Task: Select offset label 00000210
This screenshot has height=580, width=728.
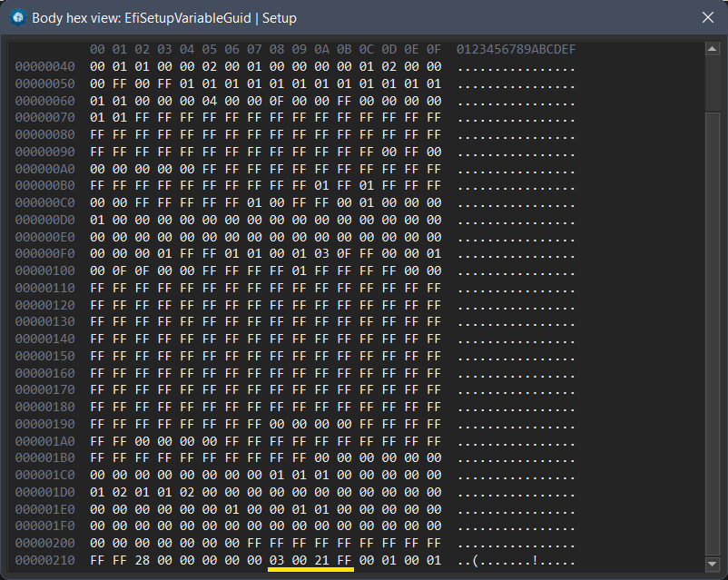Action: [45, 560]
